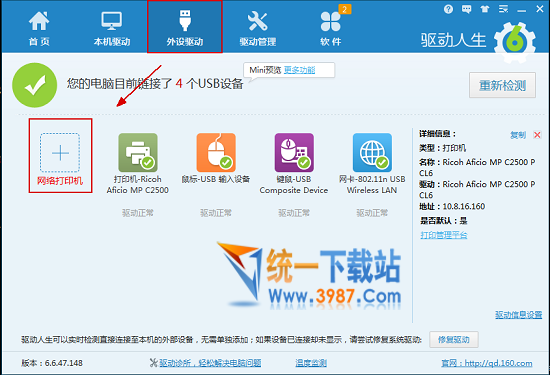Select the Ricoh Aficio printer icon
Image resolution: width=550 pixels, height=375 pixels.
138,152
